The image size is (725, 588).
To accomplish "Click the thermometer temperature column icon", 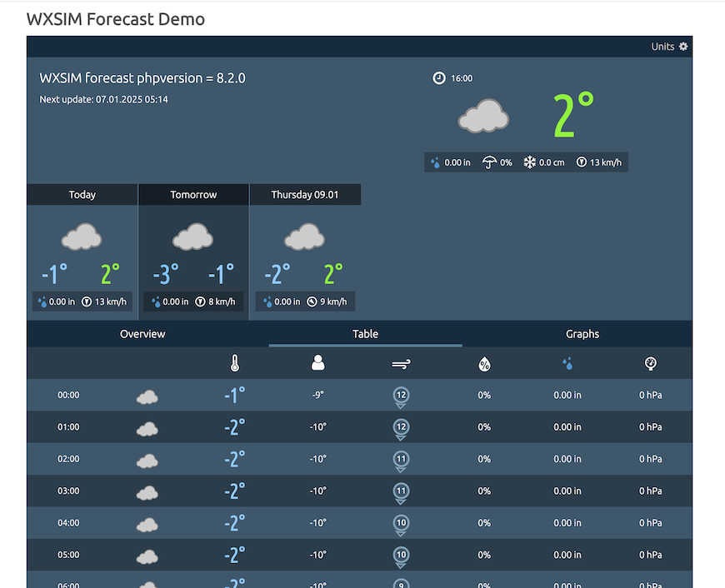I will coord(235,363).
